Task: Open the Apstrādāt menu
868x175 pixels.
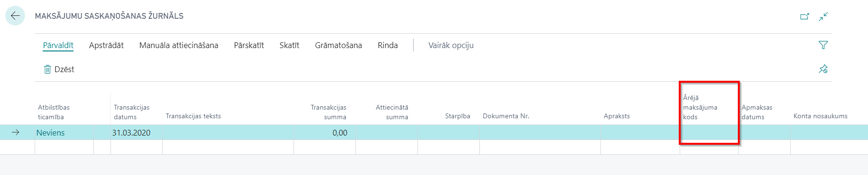Action: [x=106, y=45]
